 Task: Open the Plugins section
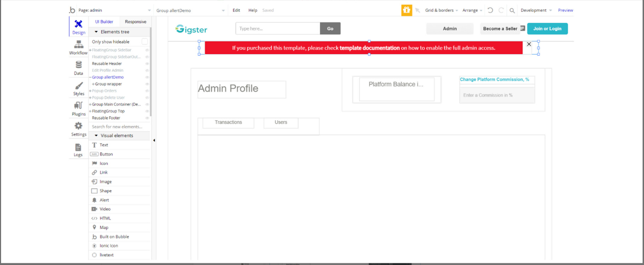(79, 109)
